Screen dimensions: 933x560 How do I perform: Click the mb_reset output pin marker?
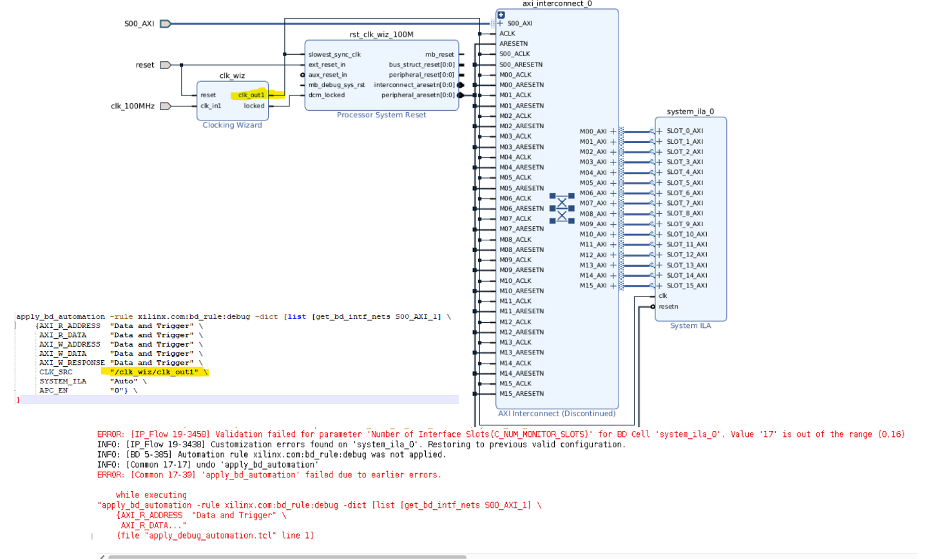[x=461, y=54]
